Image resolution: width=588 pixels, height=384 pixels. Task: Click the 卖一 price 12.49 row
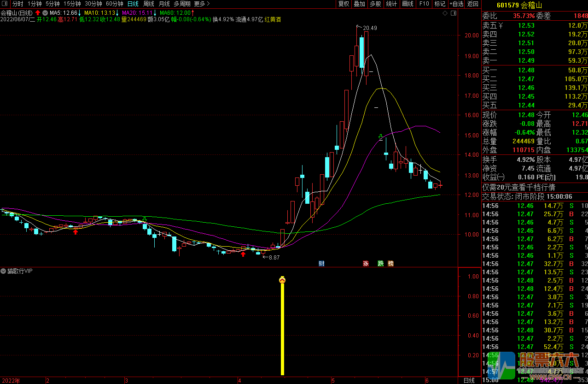[535, 60]
